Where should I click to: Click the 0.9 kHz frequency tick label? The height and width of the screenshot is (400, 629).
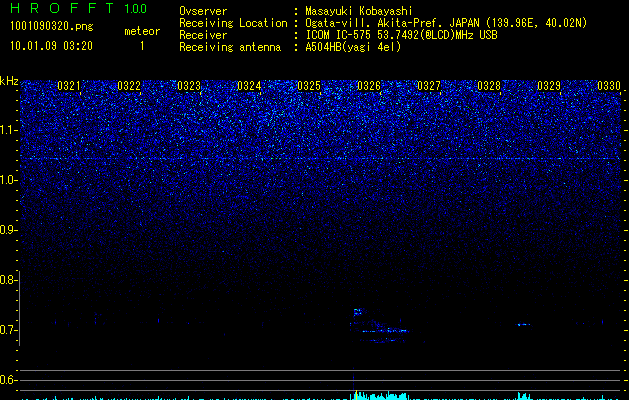click(9, 230)
